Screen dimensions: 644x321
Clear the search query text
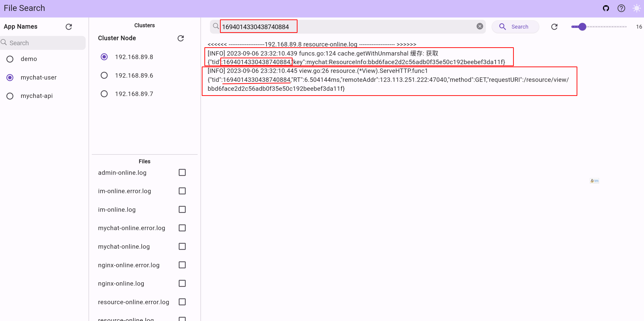pos(479,26)
